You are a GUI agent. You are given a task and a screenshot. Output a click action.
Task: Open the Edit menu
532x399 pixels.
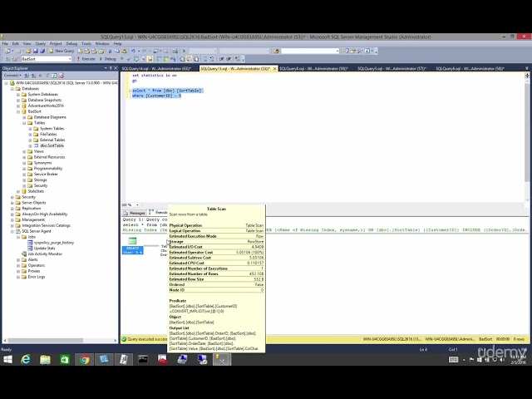coord(16,44)
